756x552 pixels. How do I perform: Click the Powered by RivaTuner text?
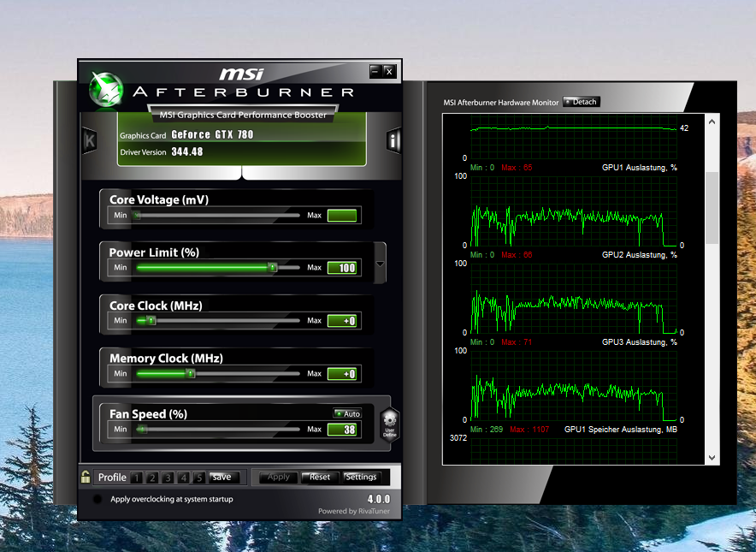(354, 511)
